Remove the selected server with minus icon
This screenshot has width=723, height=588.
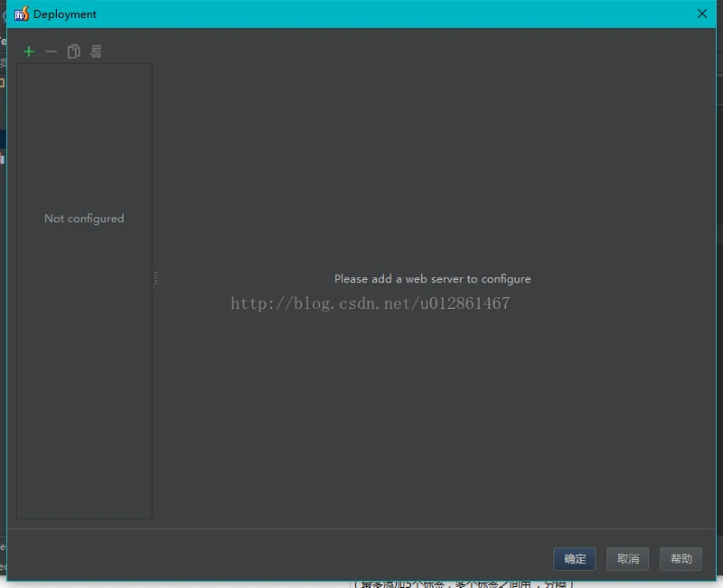(x=52, y=51)
